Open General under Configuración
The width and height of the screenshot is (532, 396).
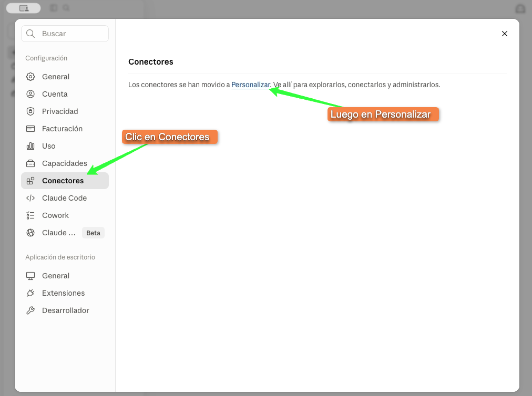click(65, 77)
